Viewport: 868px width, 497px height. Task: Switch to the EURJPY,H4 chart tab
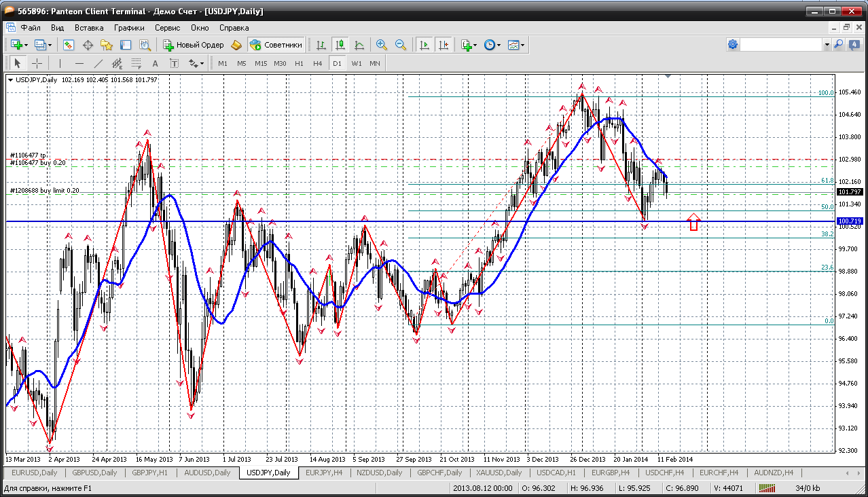325,473
